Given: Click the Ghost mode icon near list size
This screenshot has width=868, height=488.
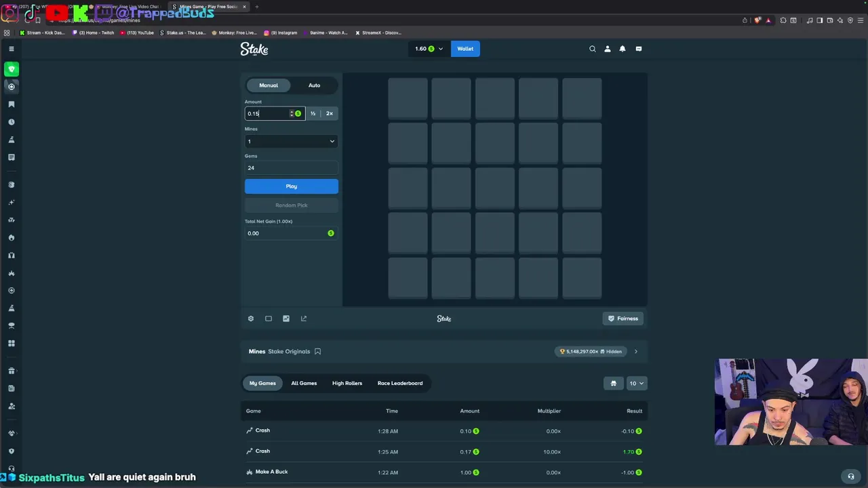Looking at the screenshot, I should [x=613, y=384].
